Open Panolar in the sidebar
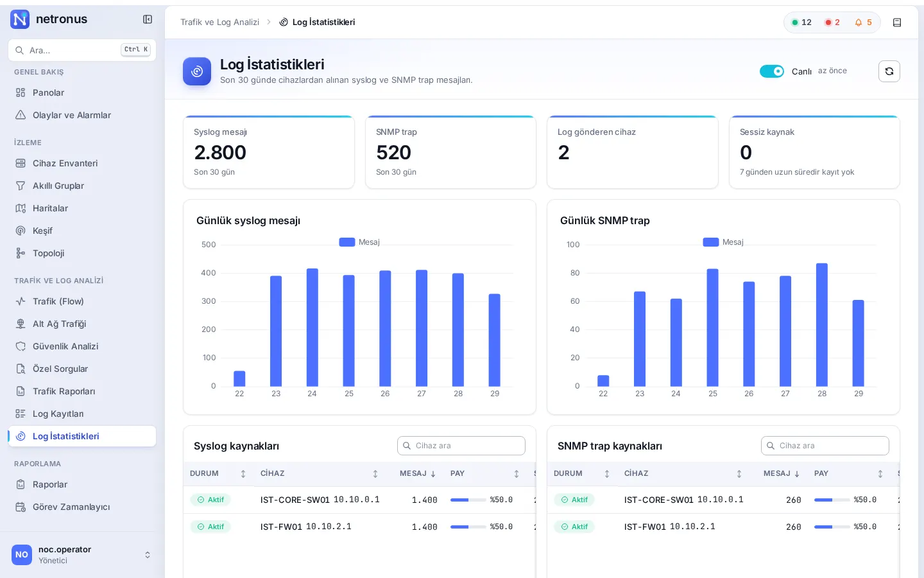 [x=82, y=92]
